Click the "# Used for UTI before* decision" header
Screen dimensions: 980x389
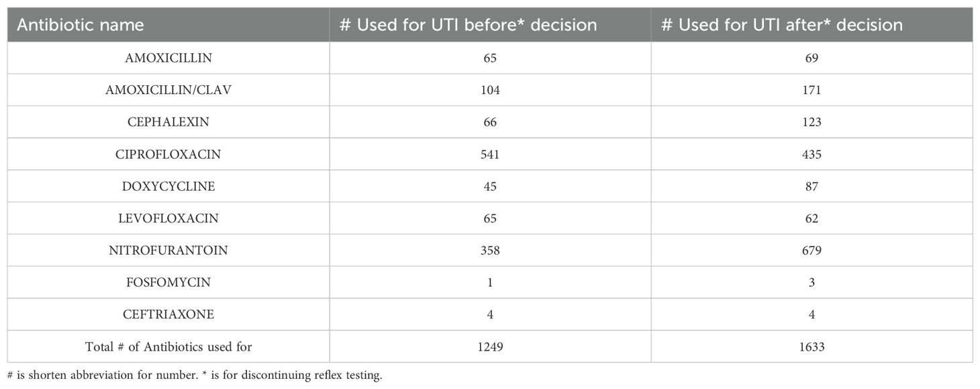pyautogui.click(x=469, y=26)
